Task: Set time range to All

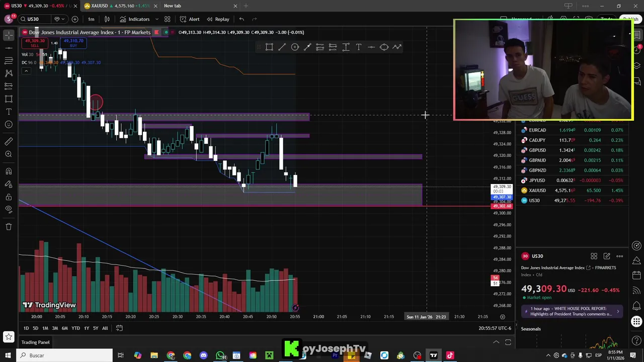Action: click(105, 328)
